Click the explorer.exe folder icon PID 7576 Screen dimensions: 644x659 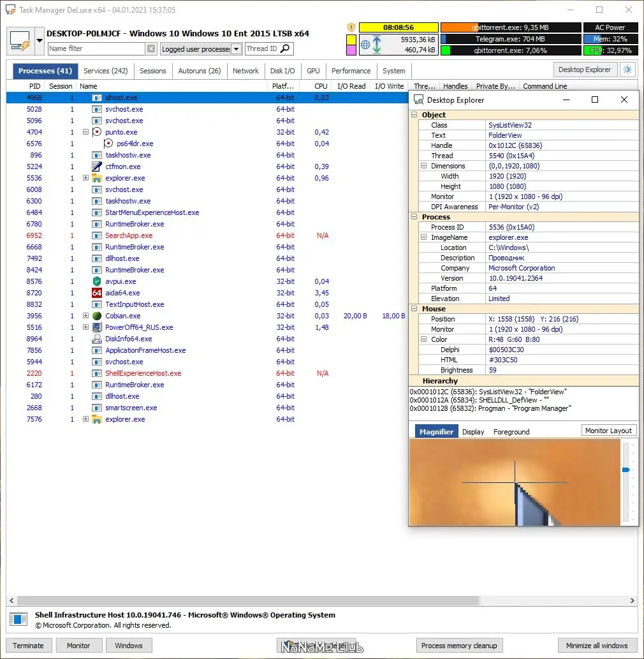click(97, 419)
